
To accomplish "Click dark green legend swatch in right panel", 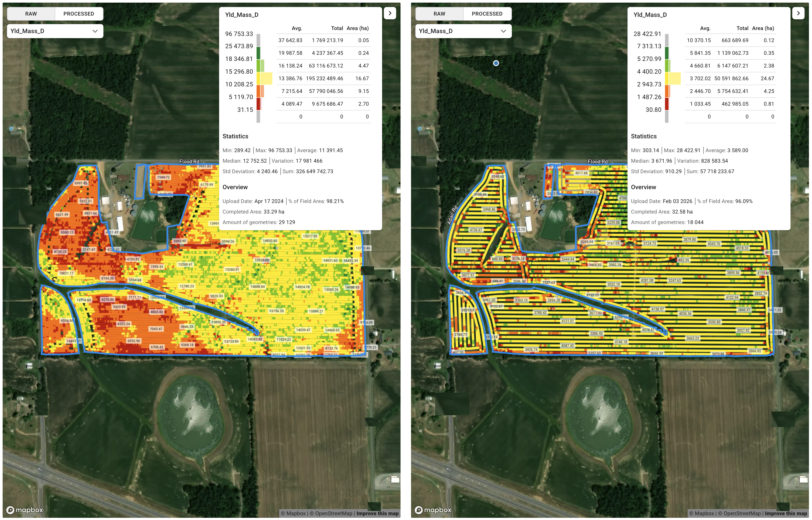I will click(x=667, y=53).
